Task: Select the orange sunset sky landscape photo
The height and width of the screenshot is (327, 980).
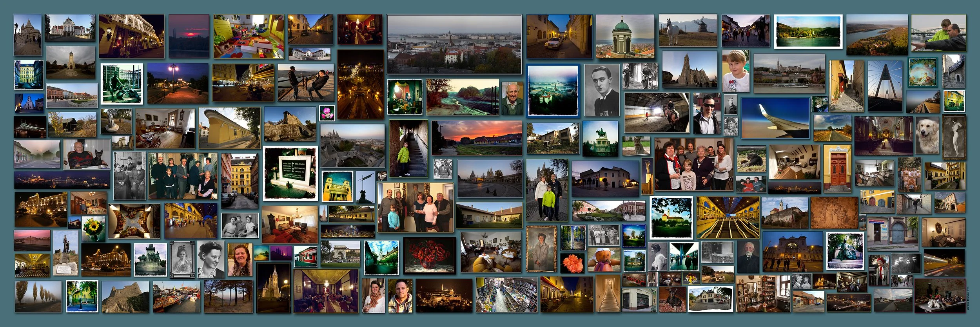Action: (477, 138)
